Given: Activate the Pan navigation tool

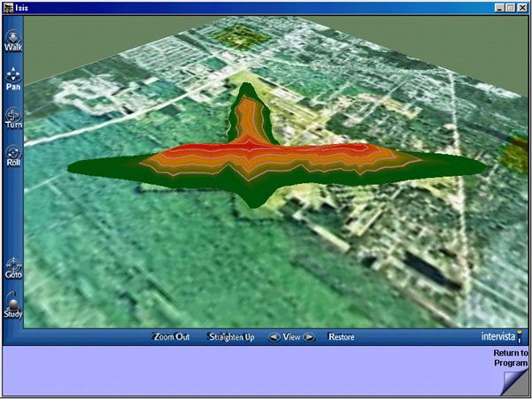Looking at the screenshot, I should (x=13, y=79).
